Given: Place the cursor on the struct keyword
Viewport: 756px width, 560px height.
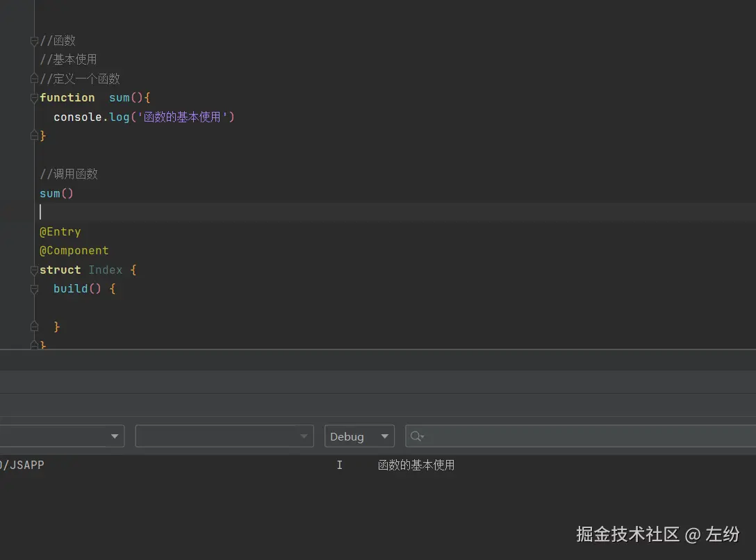Looking at the screenshot, I should tap(60, 270).
